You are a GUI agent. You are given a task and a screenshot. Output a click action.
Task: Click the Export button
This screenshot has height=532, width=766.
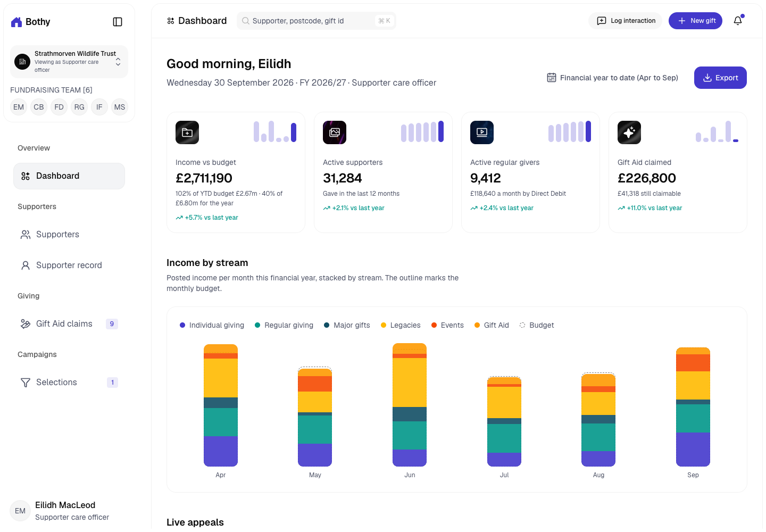(x=720, y=78)
